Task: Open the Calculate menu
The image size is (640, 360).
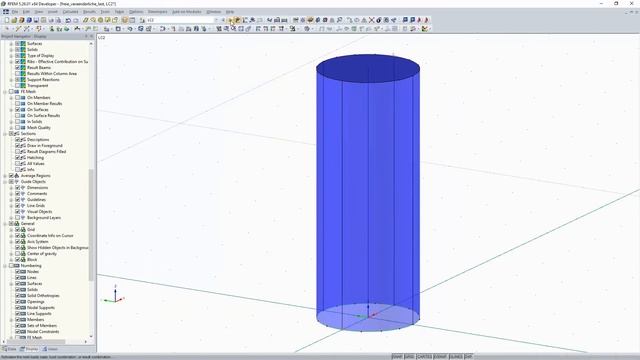Action: (x=70, y=12)
